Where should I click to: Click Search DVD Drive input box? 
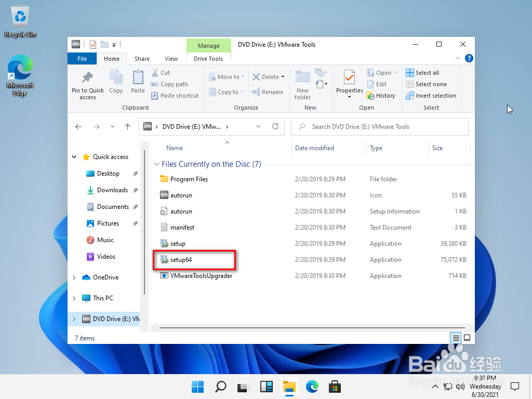[380, 127]
